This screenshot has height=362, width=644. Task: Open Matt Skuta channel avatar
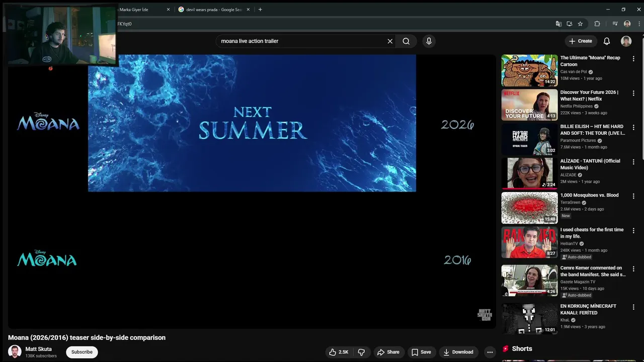click(x=15, y=352)
